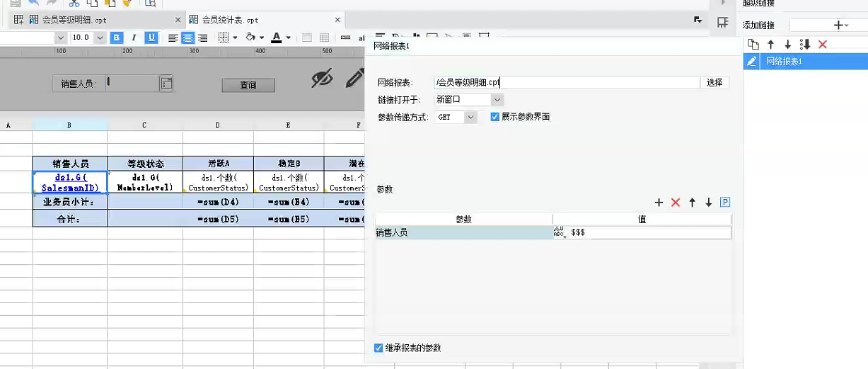868x369 pixels.
Task: Align cell text to the left
Action: click(x=173, y=38)
